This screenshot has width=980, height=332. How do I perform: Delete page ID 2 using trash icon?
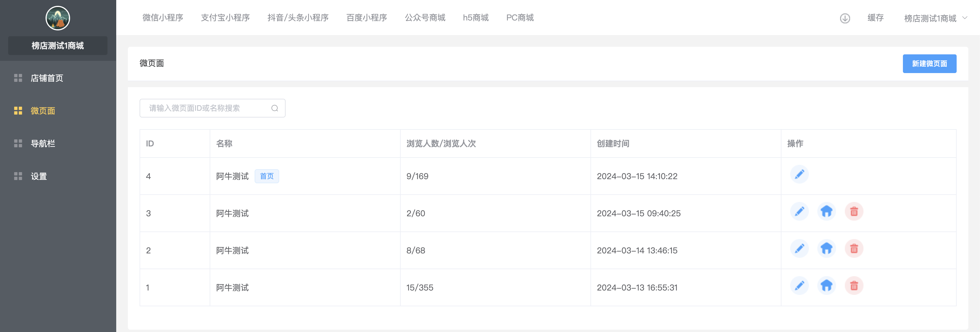[854, 249]
